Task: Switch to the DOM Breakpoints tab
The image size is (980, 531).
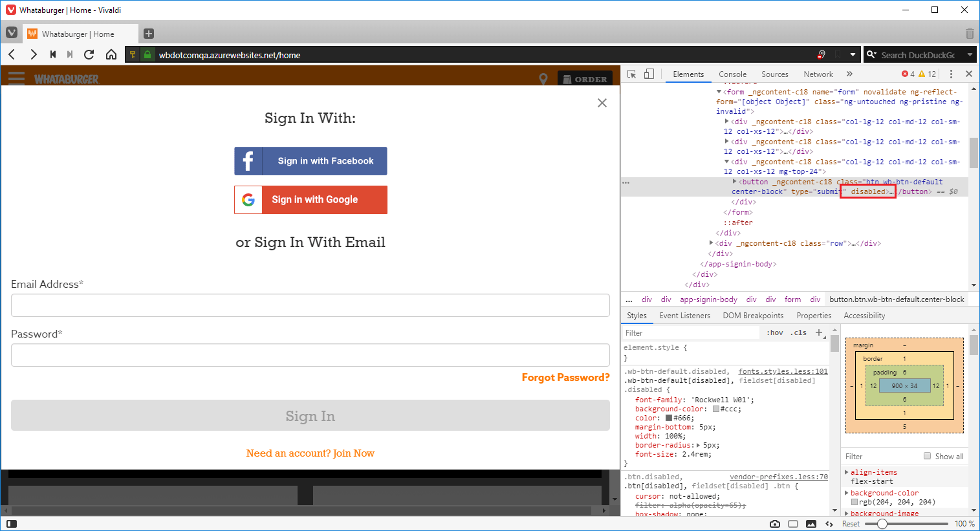Action: point(753,316)
